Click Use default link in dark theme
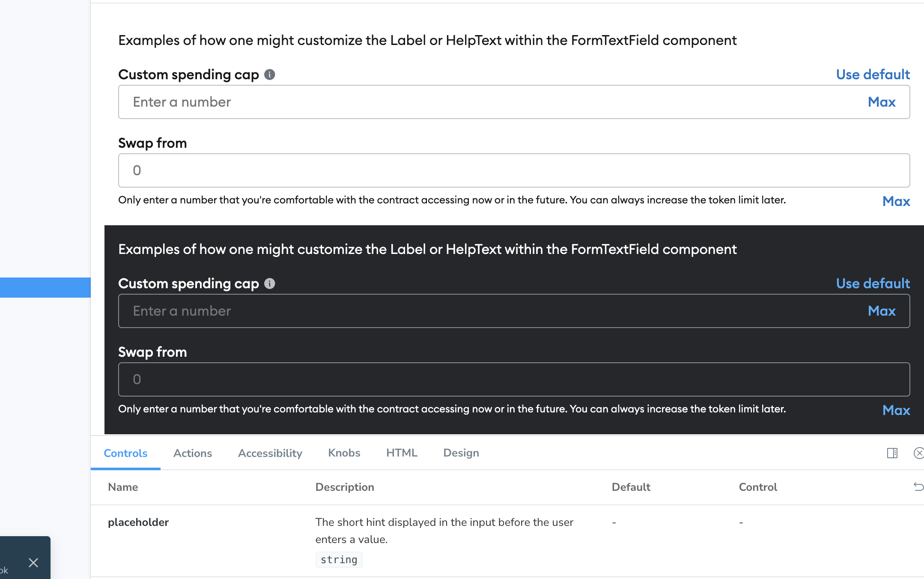The image size is (924, 579). [x=873, y=284]
